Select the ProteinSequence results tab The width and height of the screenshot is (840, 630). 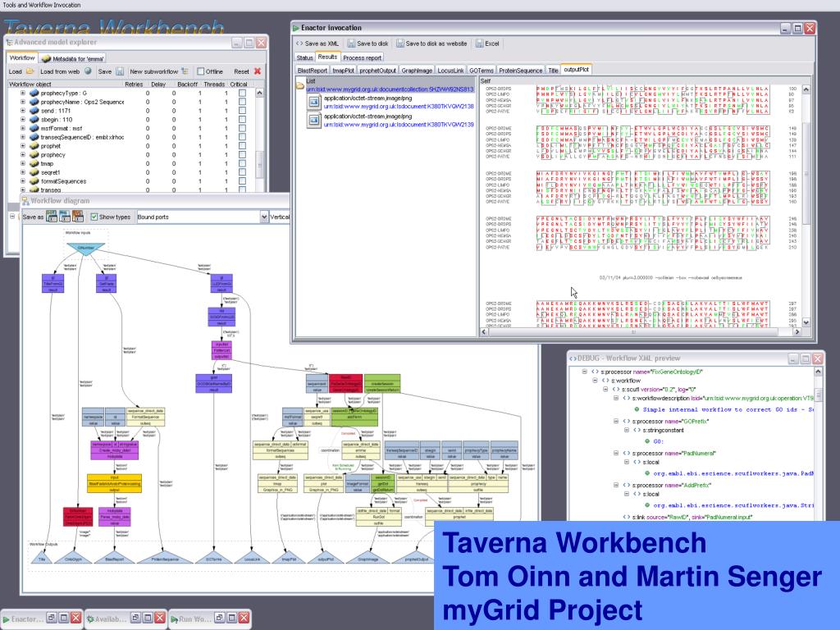521,71
